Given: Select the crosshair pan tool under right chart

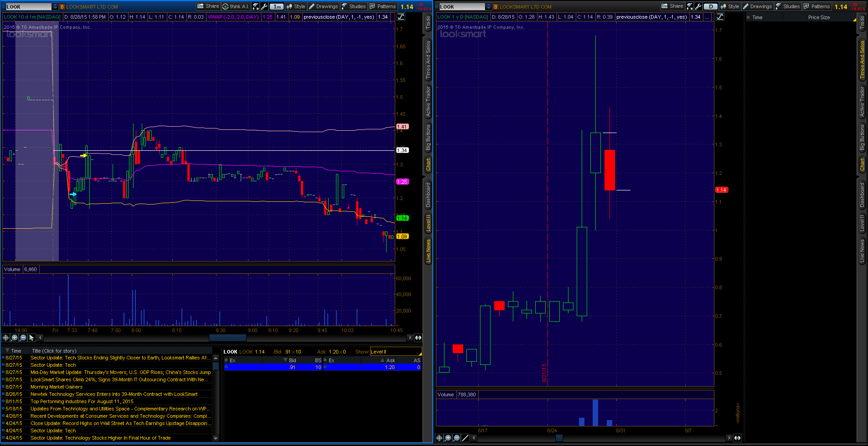Looking at the screenshot, I should 439,438.
